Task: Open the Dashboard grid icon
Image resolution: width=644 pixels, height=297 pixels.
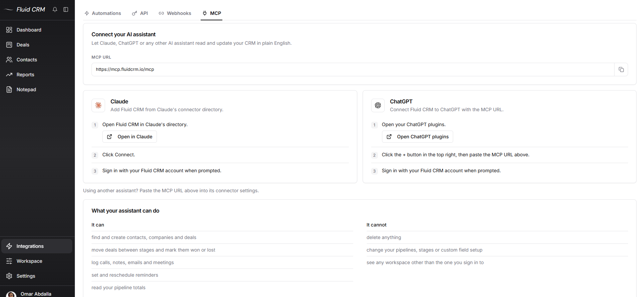Action: click(9, 30)
